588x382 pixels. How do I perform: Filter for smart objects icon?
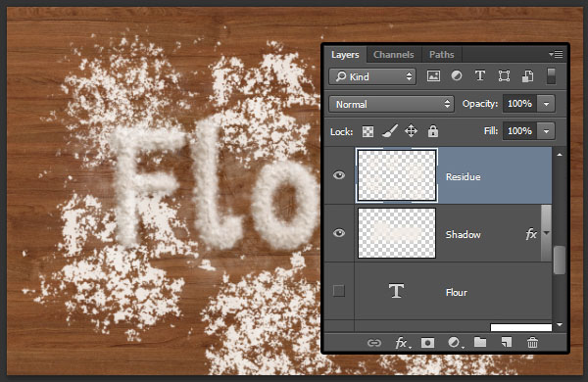[x=527, y=76]
